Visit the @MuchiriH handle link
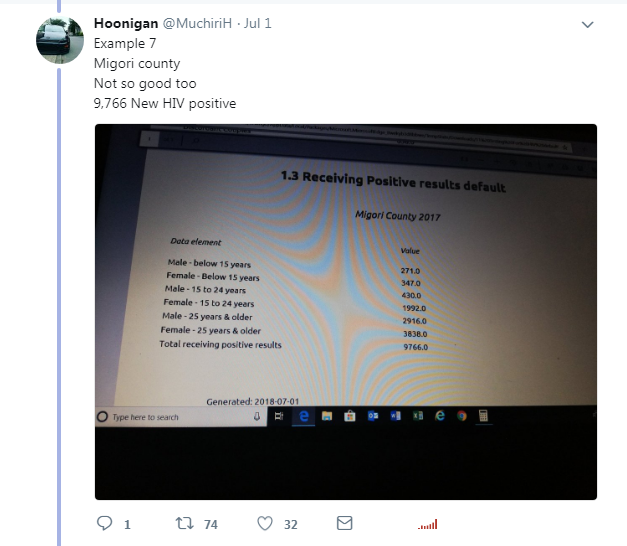627x546 pixels. click(x=197, y=23)
